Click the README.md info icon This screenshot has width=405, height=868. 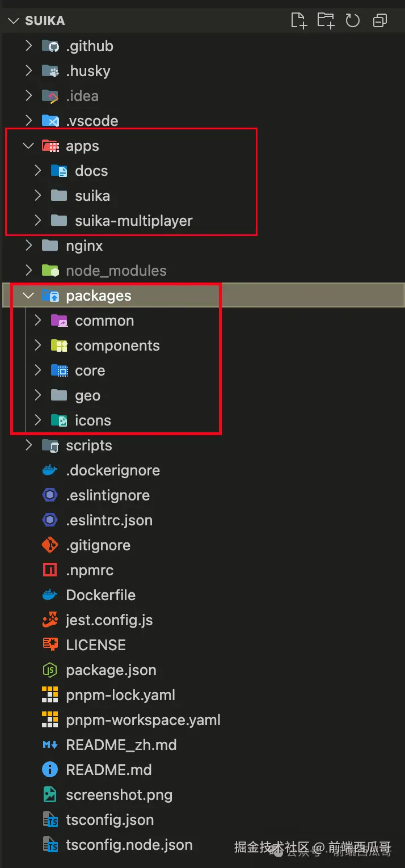[x=50, y=770]
